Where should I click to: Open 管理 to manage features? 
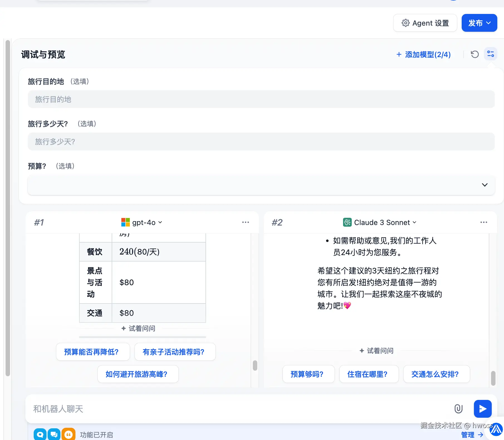(x=472, y=435)
